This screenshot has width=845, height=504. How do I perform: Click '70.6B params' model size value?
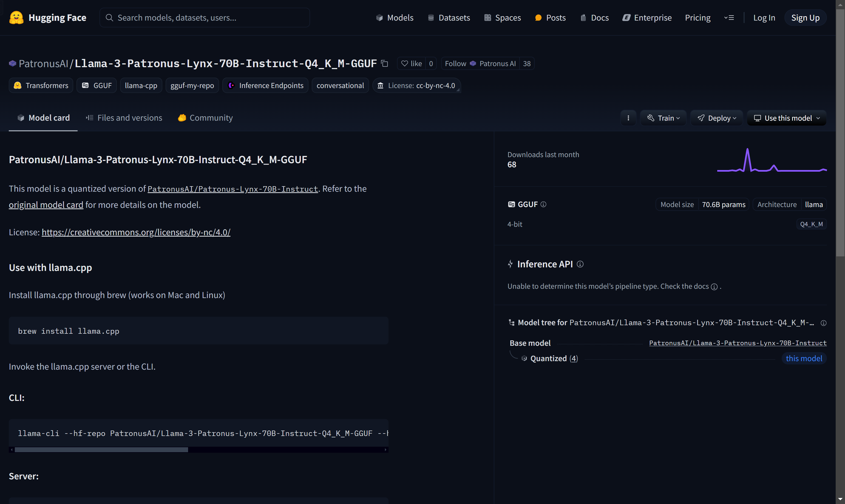coord(724,205)
